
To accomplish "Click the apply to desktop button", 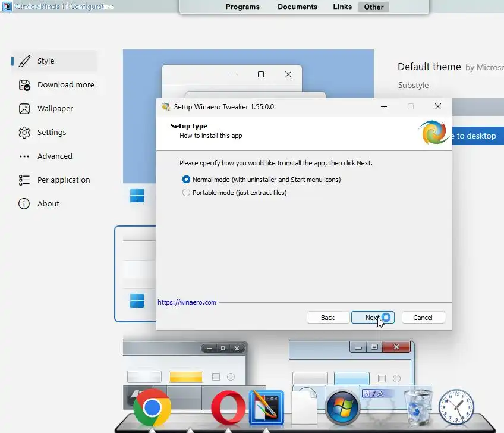I will click(478, 136).
